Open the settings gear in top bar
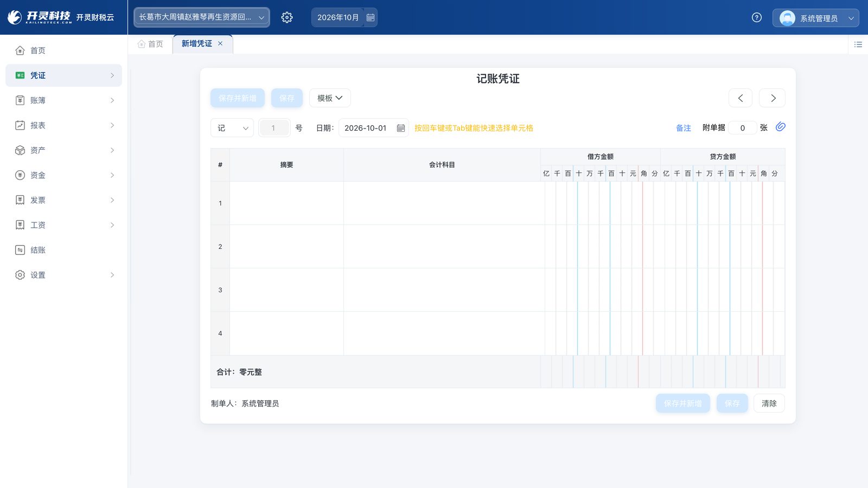Viewport: 868px width, 488px height. pos(287,17)
